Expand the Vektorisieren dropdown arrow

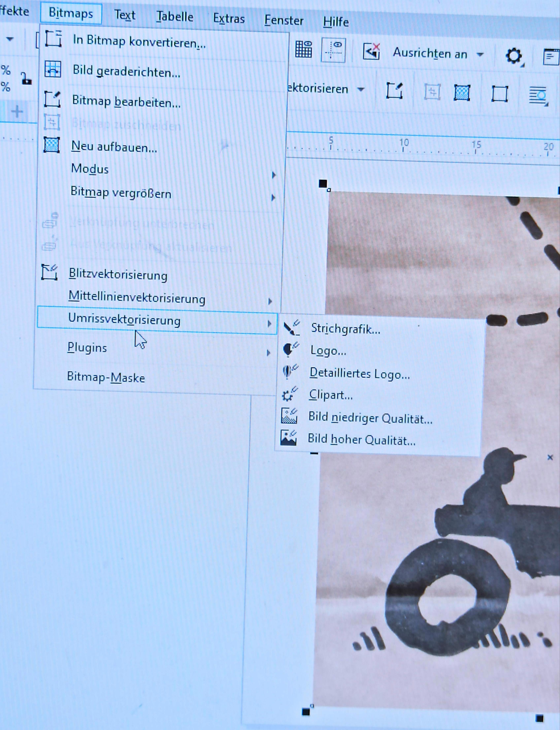(x=361, y=89)
